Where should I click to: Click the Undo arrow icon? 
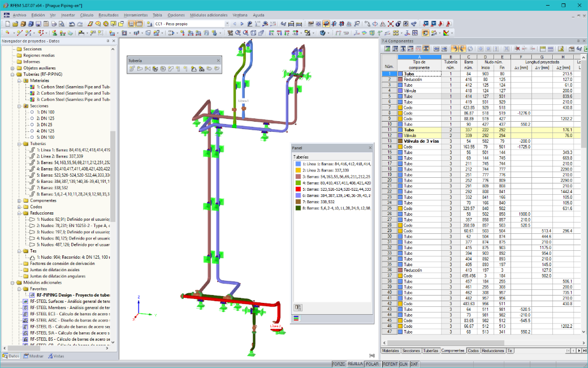pos(71,24)
